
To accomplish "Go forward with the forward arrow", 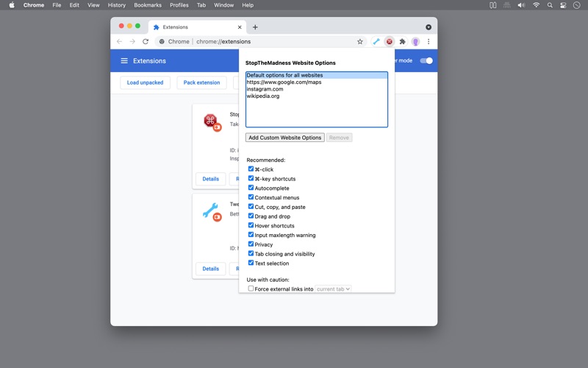I will 132,42.
